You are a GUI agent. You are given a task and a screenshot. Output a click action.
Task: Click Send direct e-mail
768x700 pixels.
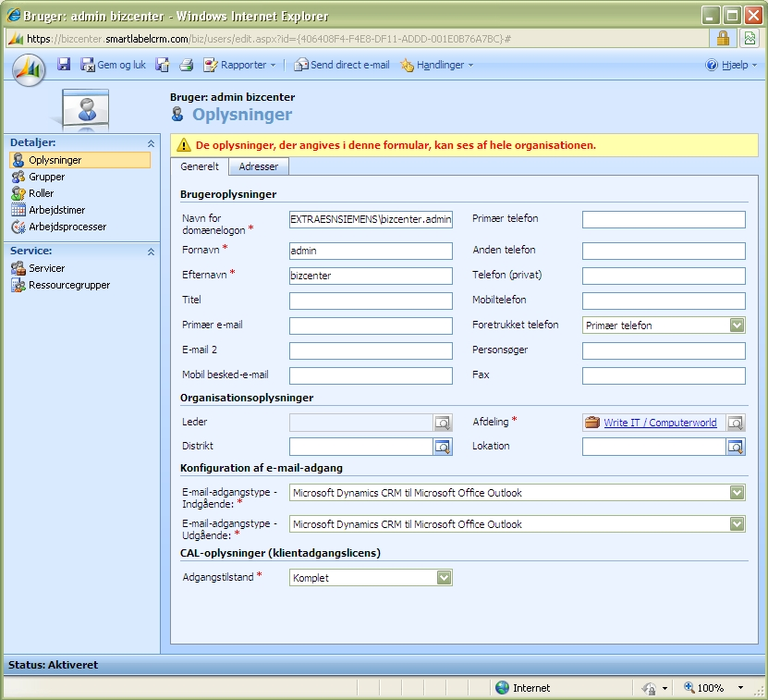click(x=342, y=65)
